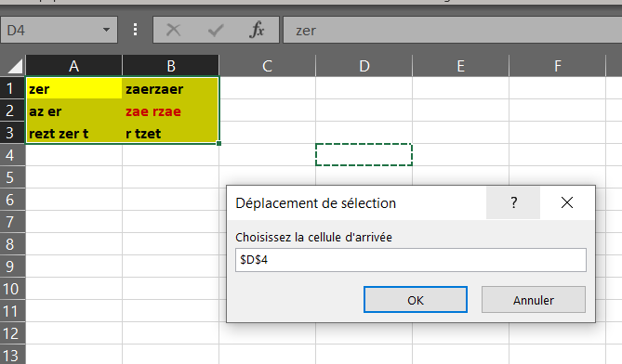Open the insert function fx icon
This screenshot has height=364, width=622.
257,30
